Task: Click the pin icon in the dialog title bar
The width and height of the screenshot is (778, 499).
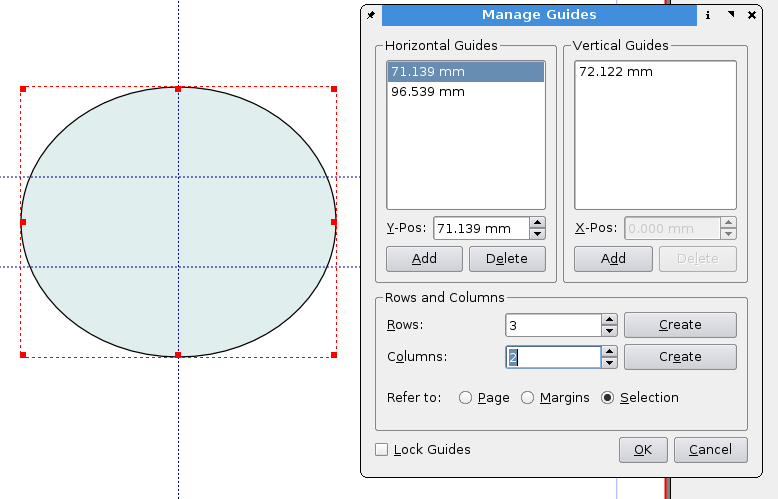Action: click(371, 15)
